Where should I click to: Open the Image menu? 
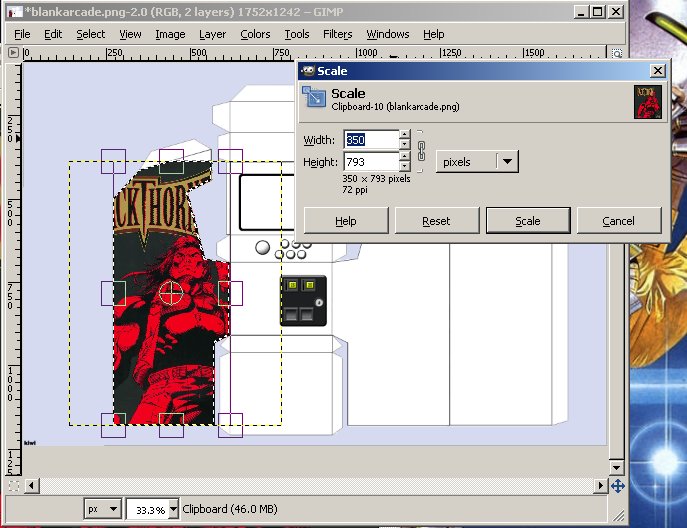tap(170, 34)
